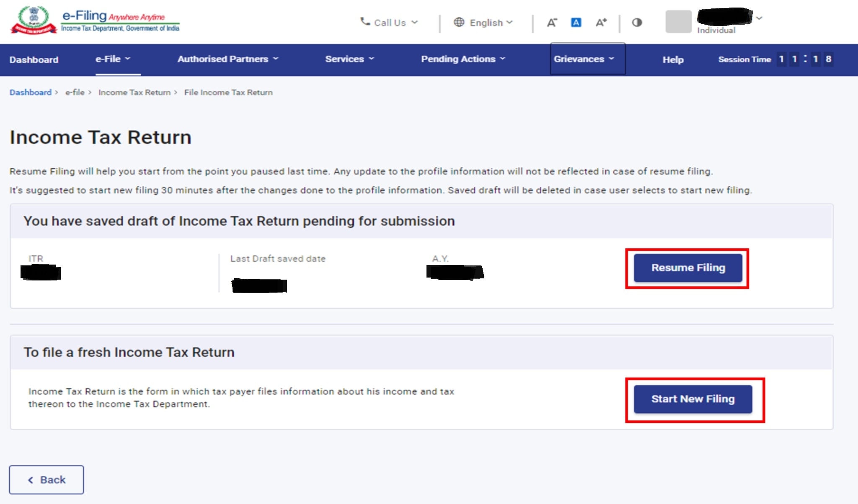
Task: Click the Back button
Action: (47, 480)
